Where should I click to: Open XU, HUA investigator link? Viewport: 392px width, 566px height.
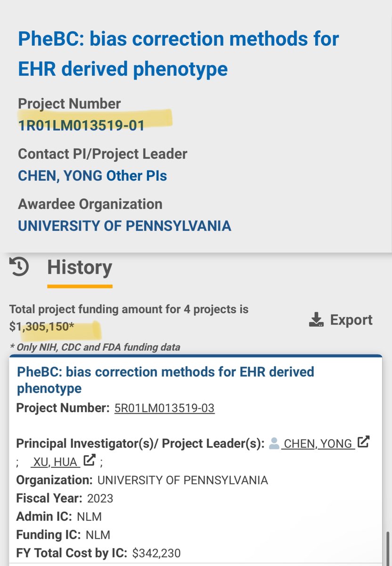click(56, 461)
